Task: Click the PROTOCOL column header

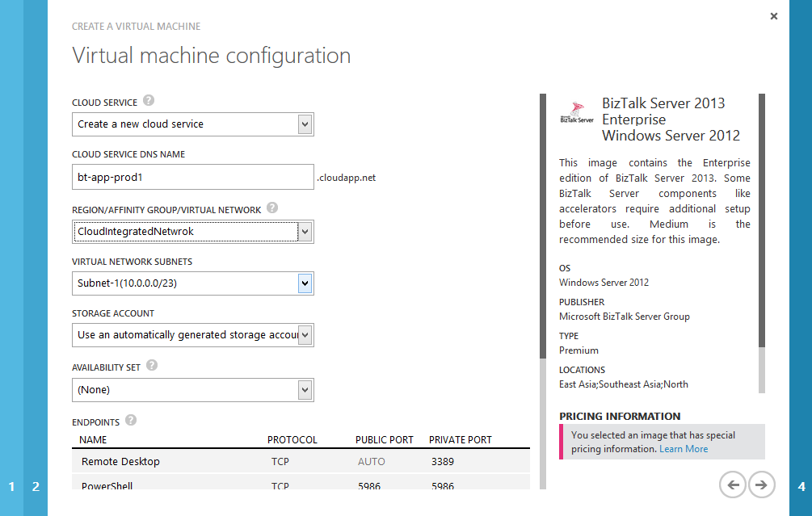Action: (x=292, y=440)
